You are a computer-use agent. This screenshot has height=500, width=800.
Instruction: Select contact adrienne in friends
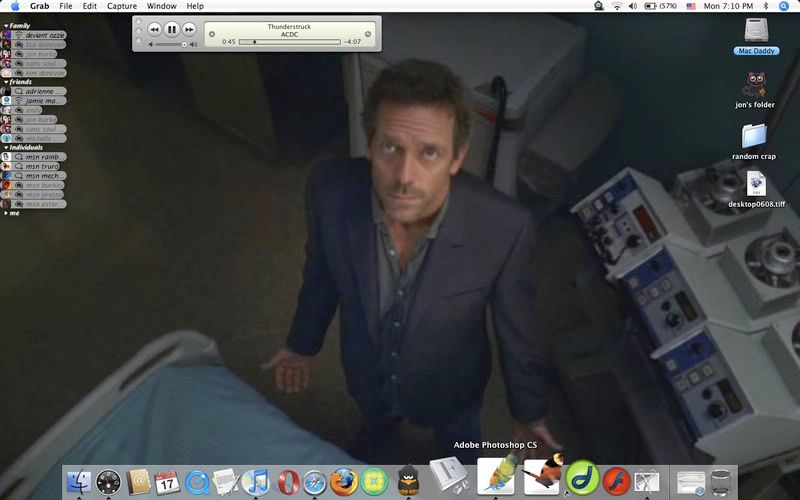(x=34, y=91)
